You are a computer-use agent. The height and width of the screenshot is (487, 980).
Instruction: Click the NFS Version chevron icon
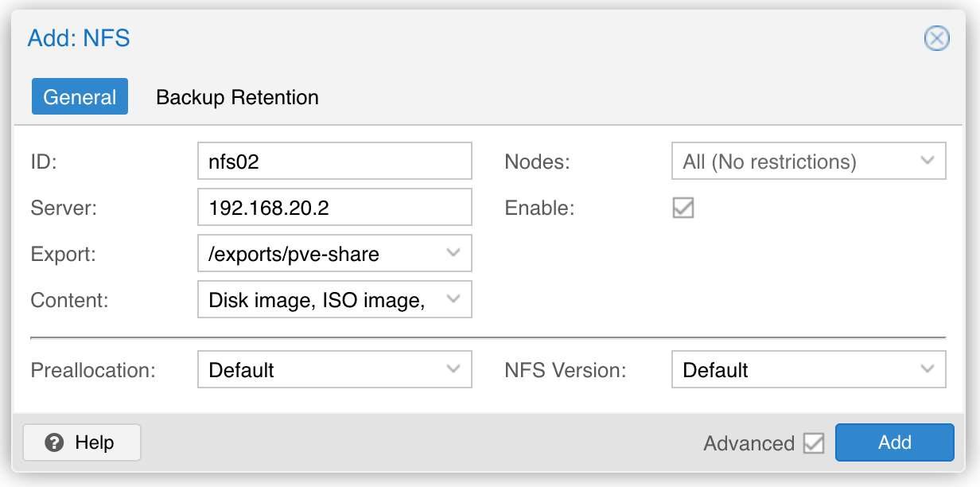click(927, 369)
